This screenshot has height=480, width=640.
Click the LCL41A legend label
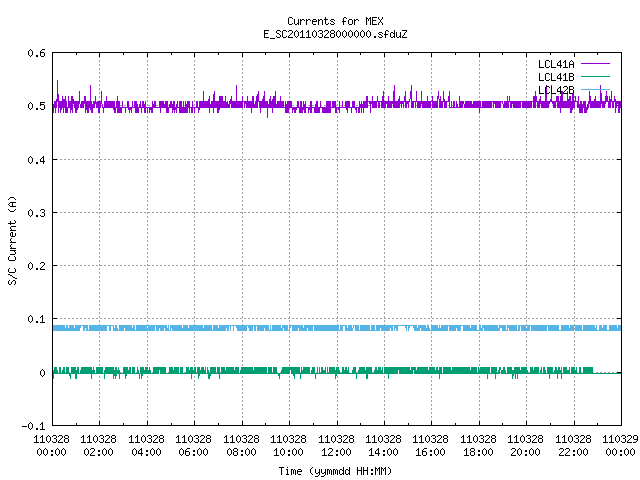pyautogui.click(x=556, y=64)
